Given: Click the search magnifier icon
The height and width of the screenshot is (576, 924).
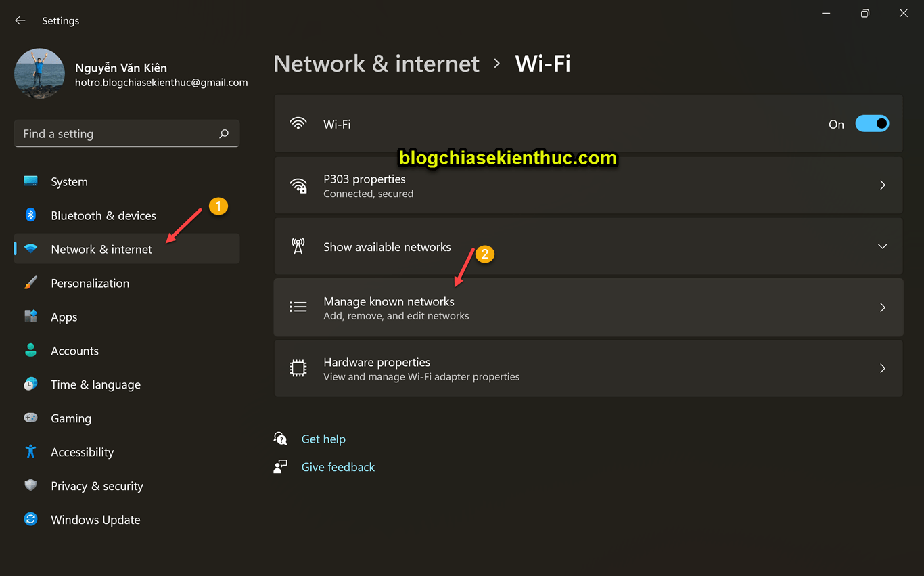Looking at the screenshot, I should [224, 134].
